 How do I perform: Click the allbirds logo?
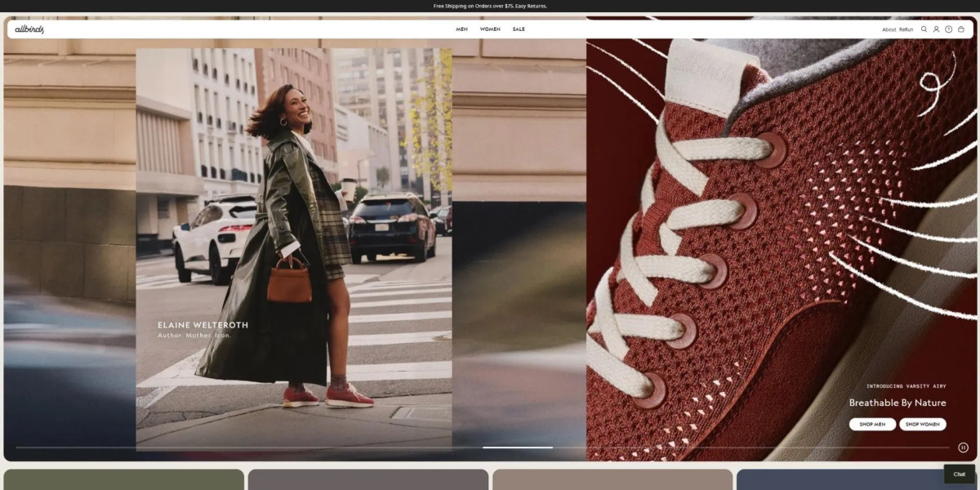29,29
